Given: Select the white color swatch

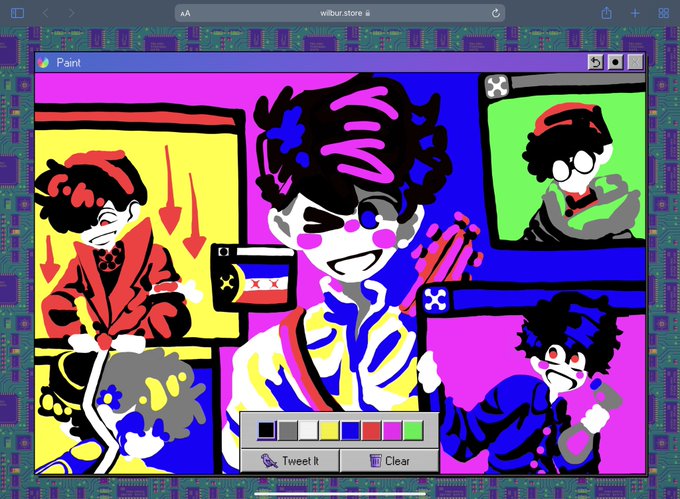Looking at the screenshot, I should [x=308, y=430].
